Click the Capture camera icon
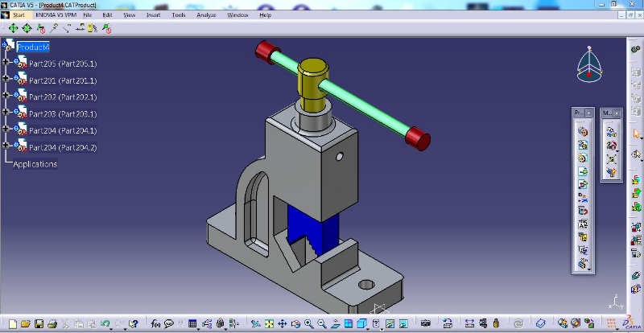 [x=426, y=323]
